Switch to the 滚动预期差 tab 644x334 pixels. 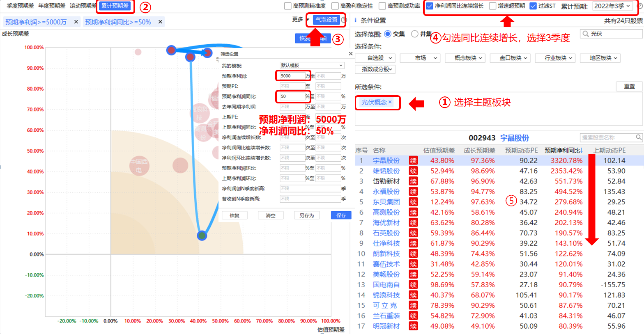[83, 6]
